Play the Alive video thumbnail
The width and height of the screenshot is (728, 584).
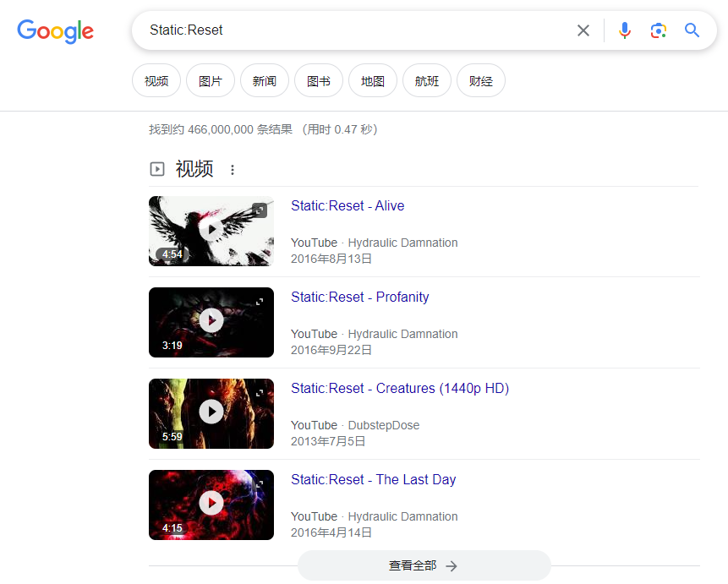pyautogui.click(x=211, y=230)
